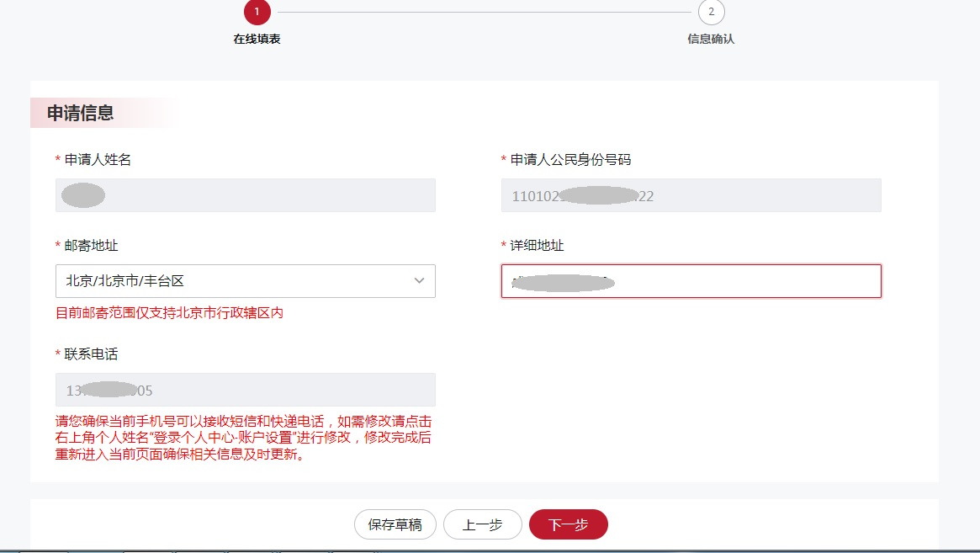The width and height of the screenshot is (980, 553).
Task: Click the 申请信息 section header
Action: tap(81, 113)
